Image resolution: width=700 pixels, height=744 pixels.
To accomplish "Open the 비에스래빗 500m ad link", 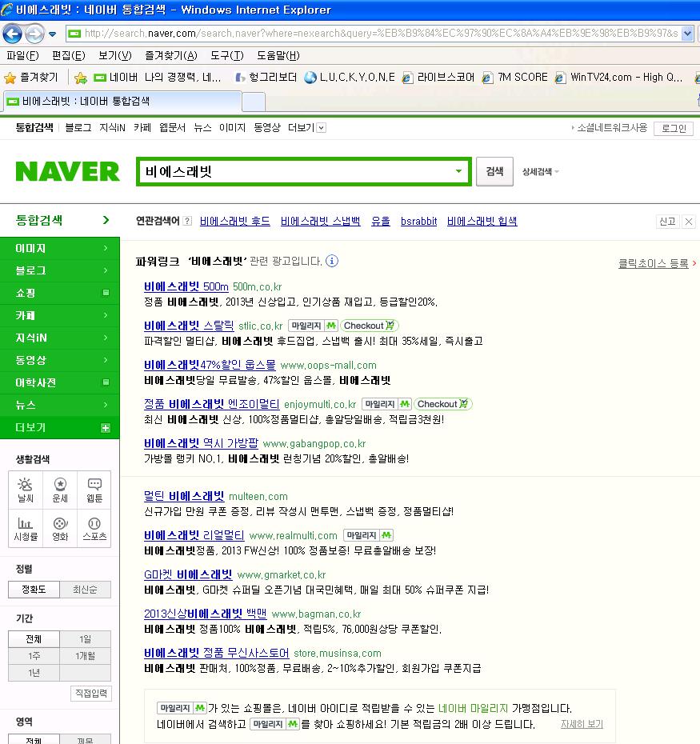I will [x=186, y=286].
